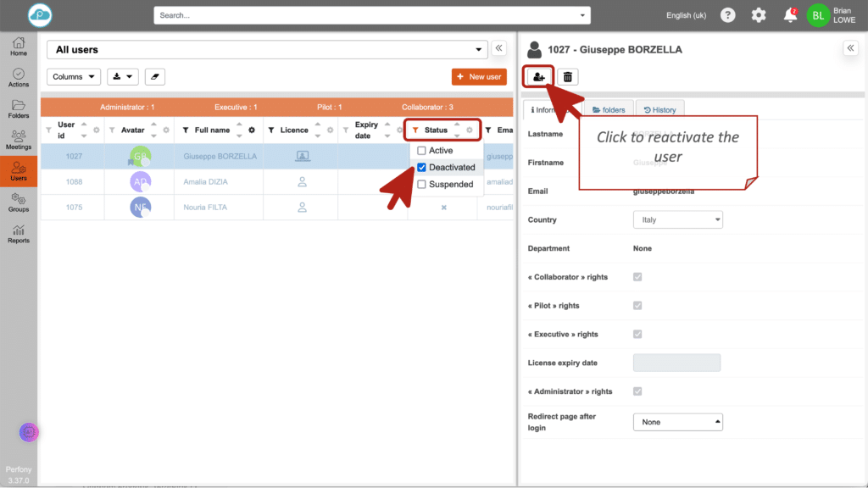
Task: Open the settings gear icon
Action: [x=759, y=15]
